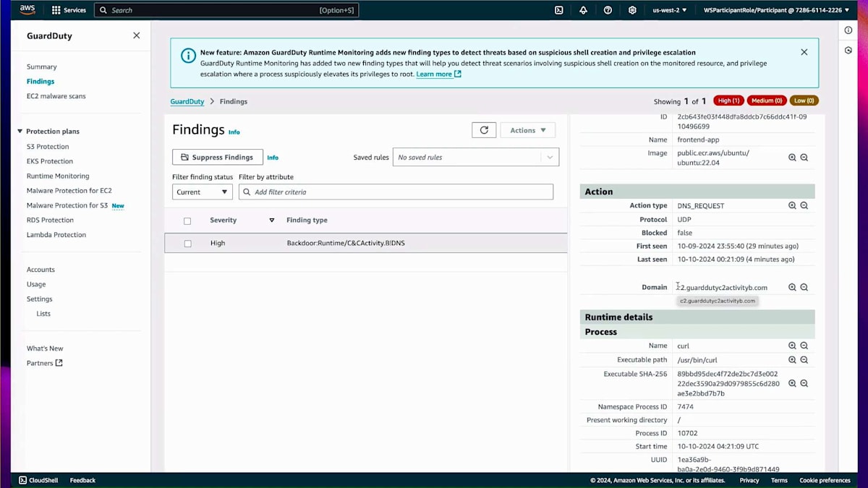This screenshot has width=868, height=488.
Task: Follow the Learn more link
Action: (438, 74)
